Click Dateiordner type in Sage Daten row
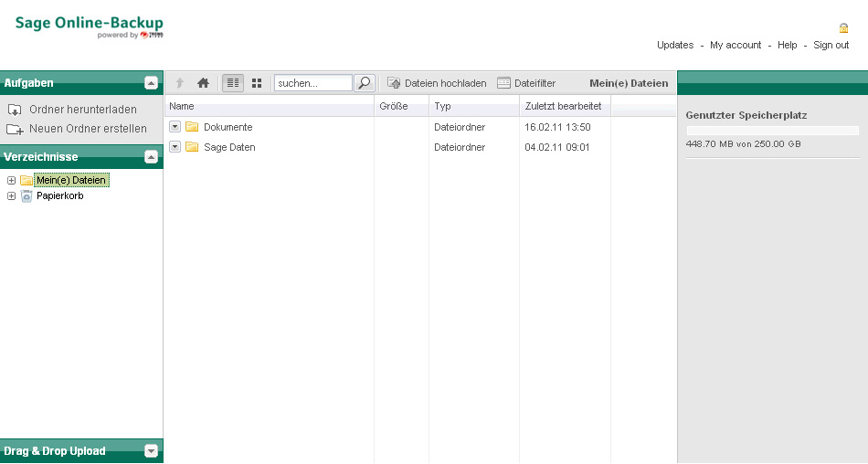 pos(460,147)
